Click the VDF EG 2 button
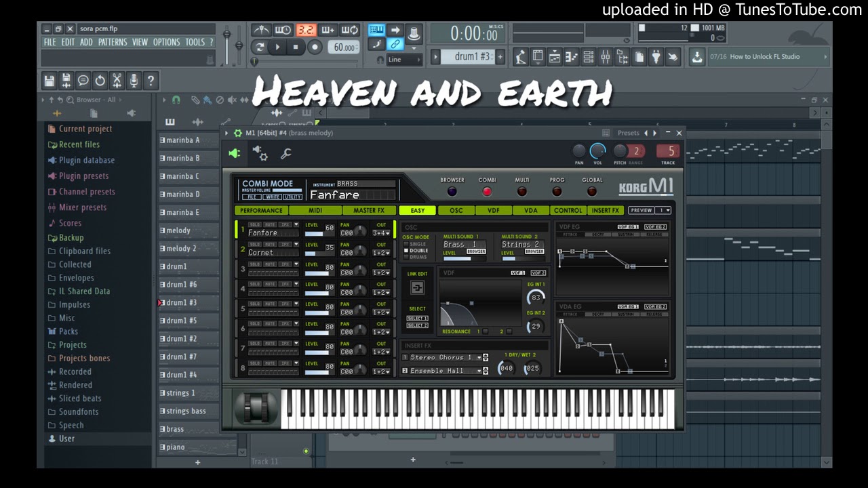 tap(655, 227)
